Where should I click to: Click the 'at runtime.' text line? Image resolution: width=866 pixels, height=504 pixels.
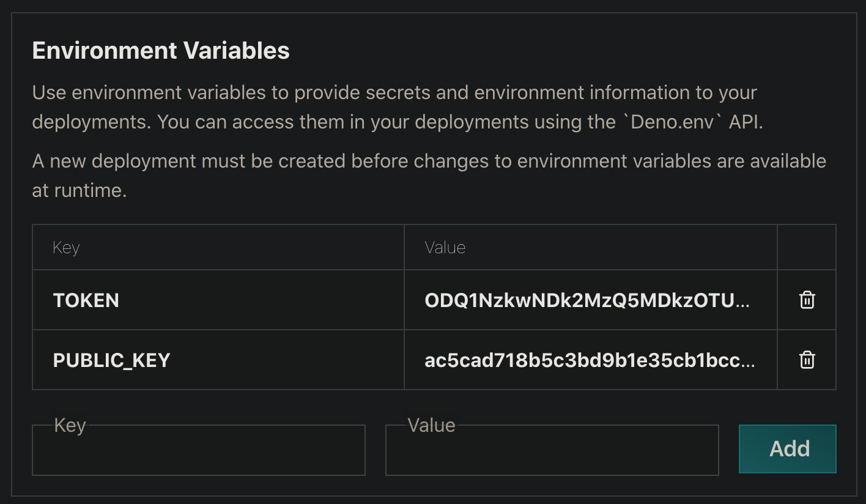coord(79,190)
